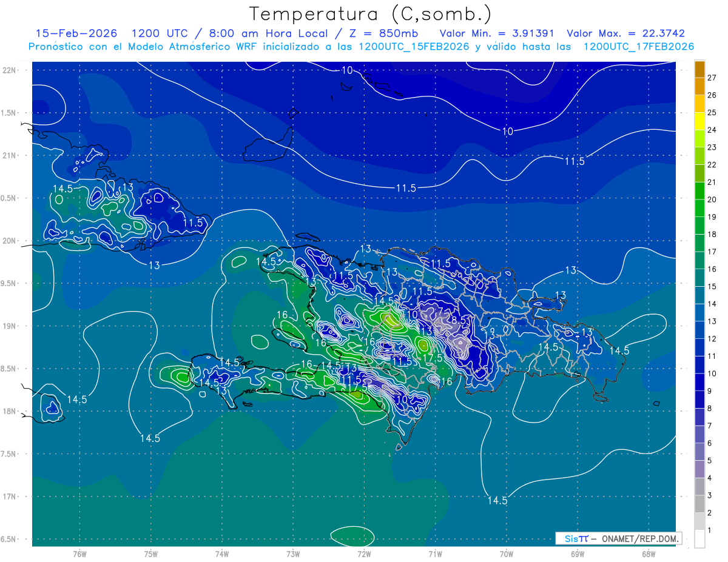Select the pressure level "Z = 850mb"
Screen dimensions: 728x562
point(383,33)
